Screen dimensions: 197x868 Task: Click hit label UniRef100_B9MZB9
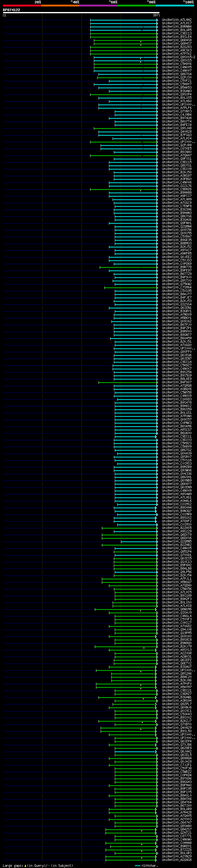tap(177, 467)
